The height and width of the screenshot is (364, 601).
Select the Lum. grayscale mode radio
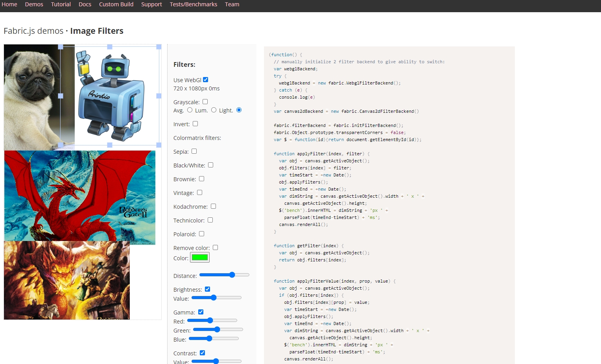click(214, 110)
